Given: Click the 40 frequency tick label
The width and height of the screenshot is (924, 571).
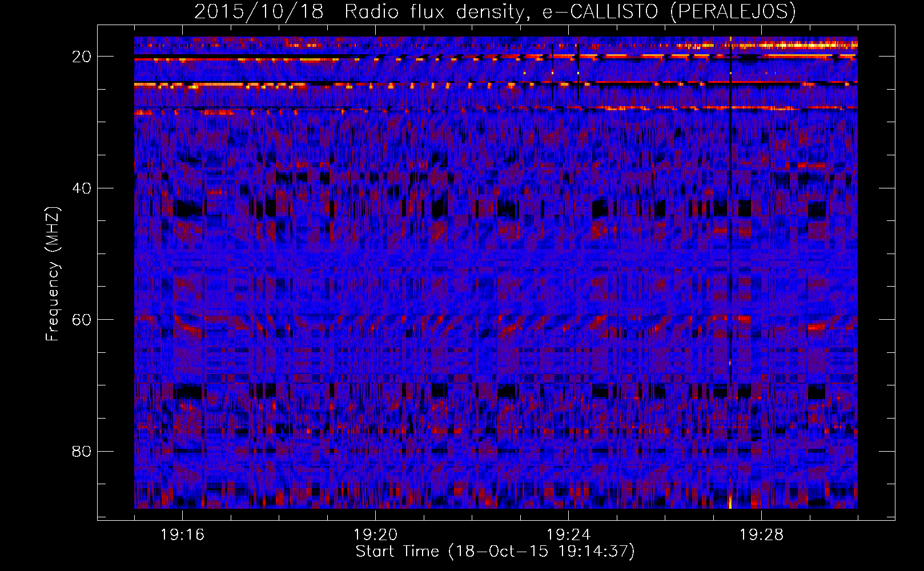Looking at the screenshot, I should pos(82,188).
